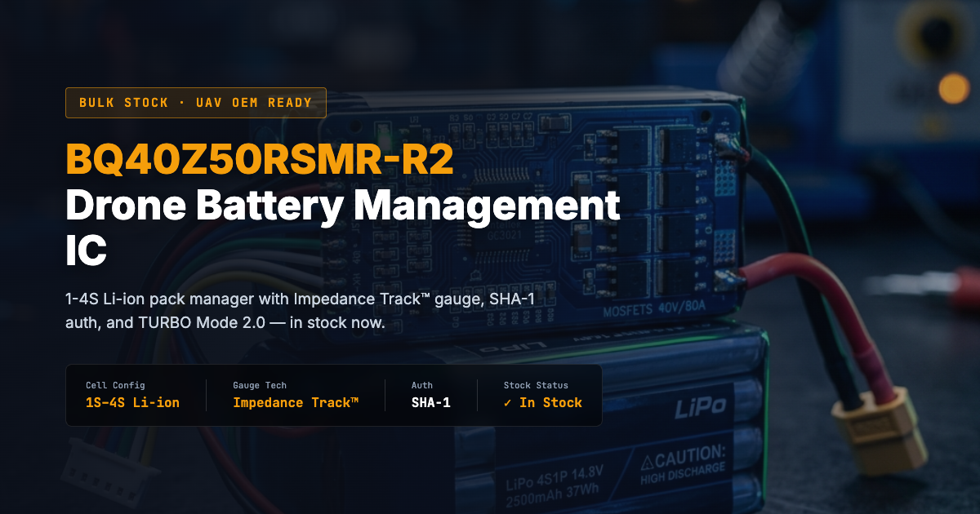Click the description beginning '1-4S Li-ion pack manager'
Image resolution: width=980 pixels, height=514 pixels.
click(x=300, y=311)
